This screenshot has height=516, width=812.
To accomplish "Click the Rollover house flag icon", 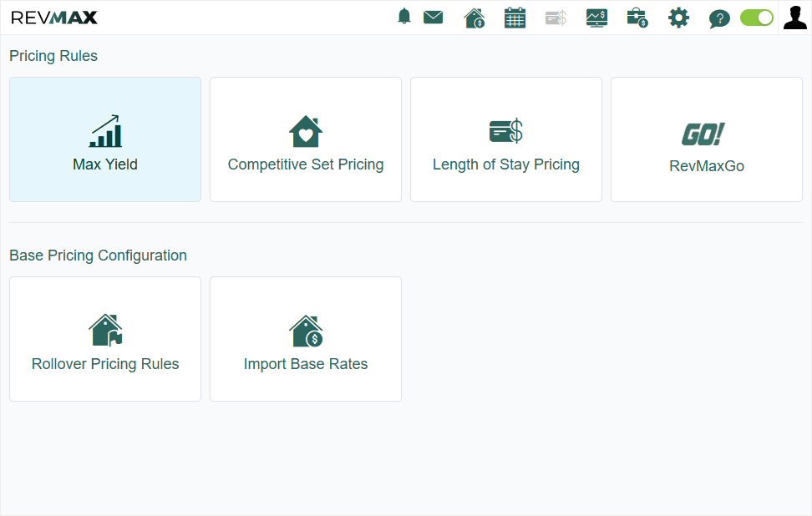I will [x=105, y=330].
